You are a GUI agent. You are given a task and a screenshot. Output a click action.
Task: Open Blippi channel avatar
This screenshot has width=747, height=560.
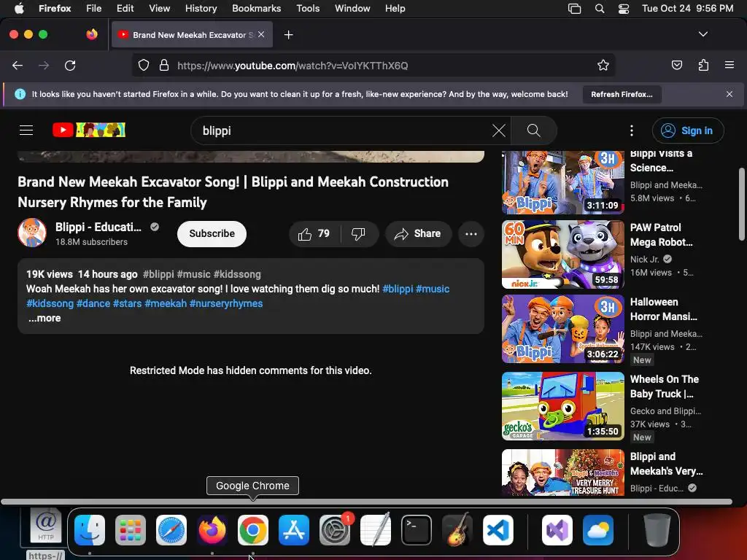coord(32,233)
